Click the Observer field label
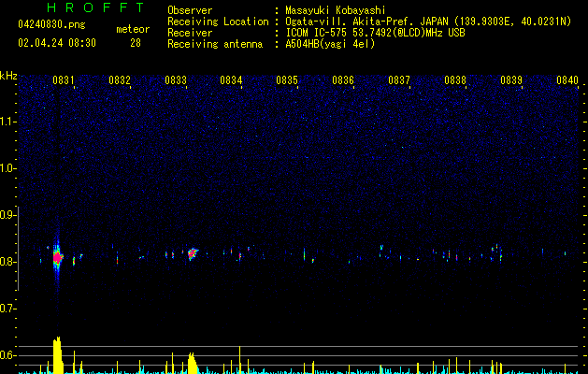Image resolution: width=588 pixels, height=374 pixels. (190, 10)
